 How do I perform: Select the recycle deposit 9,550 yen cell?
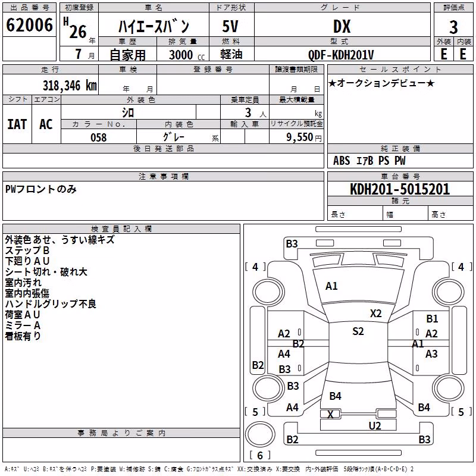(x=296, y=137)
